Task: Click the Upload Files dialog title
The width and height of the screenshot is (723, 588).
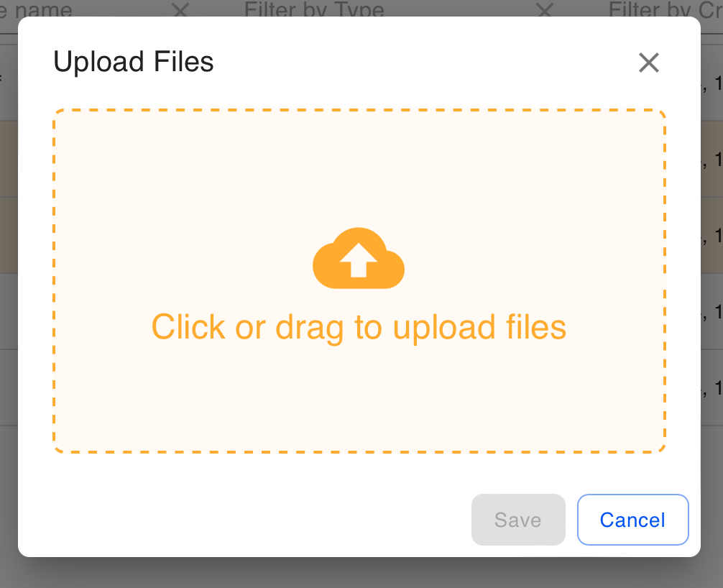Action: tap(133, 62)
